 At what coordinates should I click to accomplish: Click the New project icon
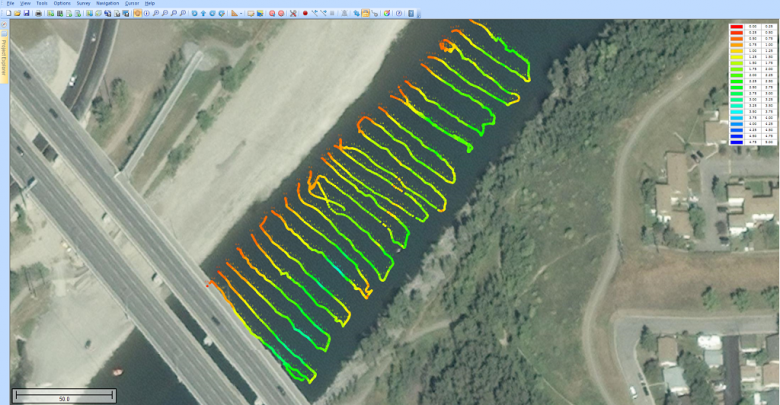click(x=9, y=13)
